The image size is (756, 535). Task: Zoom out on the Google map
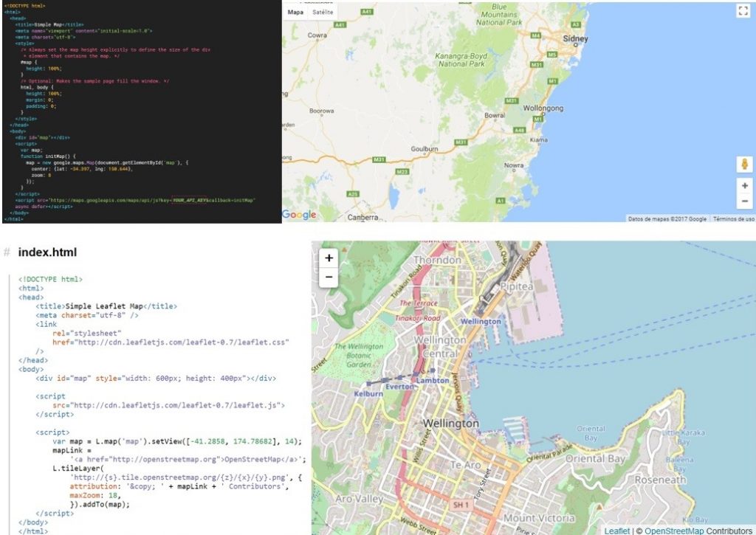pyautogui.click(x=743, y=201)
